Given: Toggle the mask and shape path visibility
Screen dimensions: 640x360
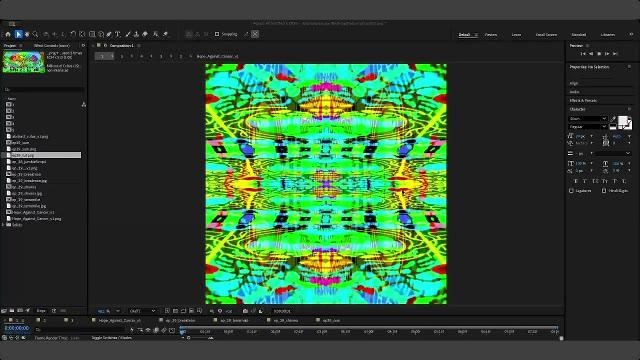Looking at the screenshot, I should coord(183,311).
